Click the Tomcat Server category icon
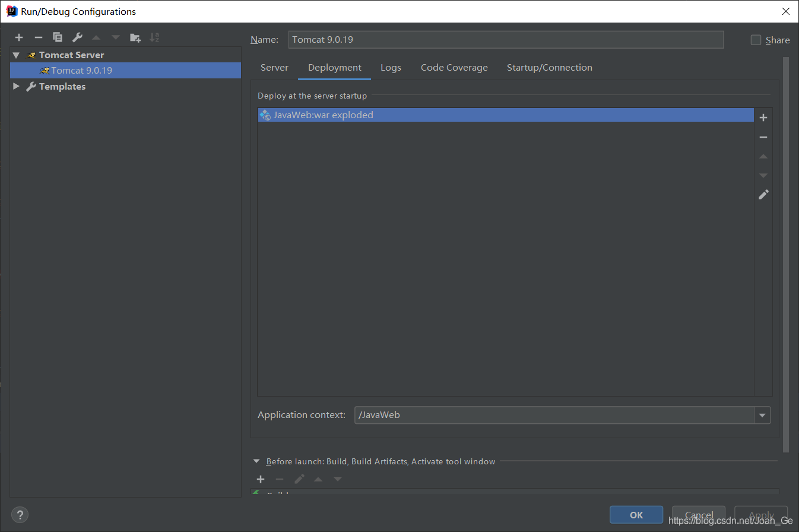Viewport: 799px width, 532px height. tap(32, 55)
